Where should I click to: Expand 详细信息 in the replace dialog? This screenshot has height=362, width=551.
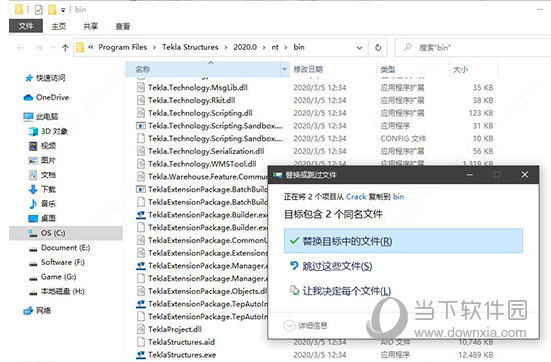306,325
